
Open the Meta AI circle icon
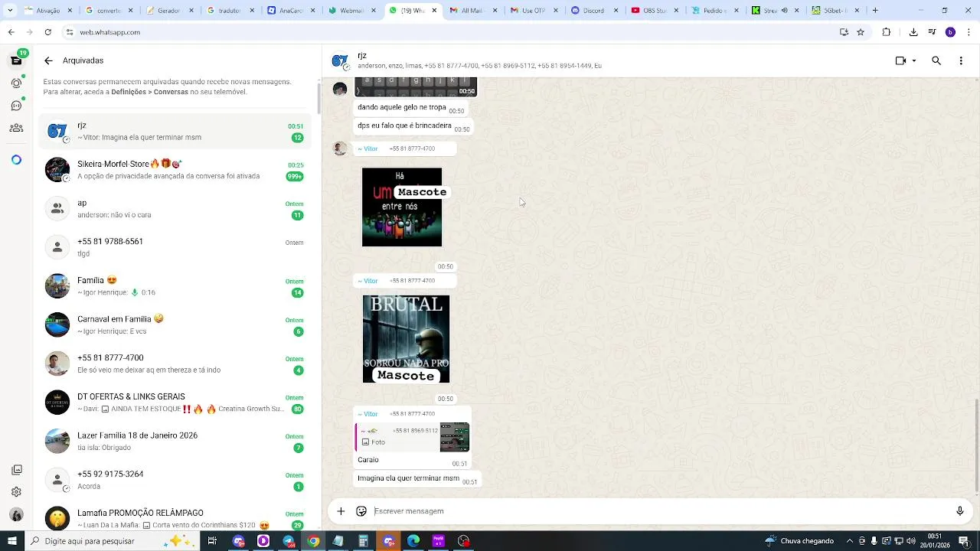[16, 160]
